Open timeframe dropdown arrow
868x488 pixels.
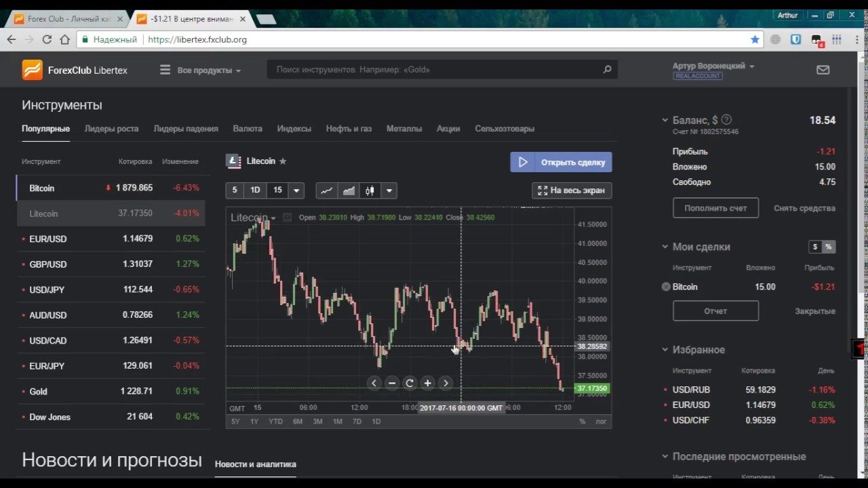pos(296,190)
